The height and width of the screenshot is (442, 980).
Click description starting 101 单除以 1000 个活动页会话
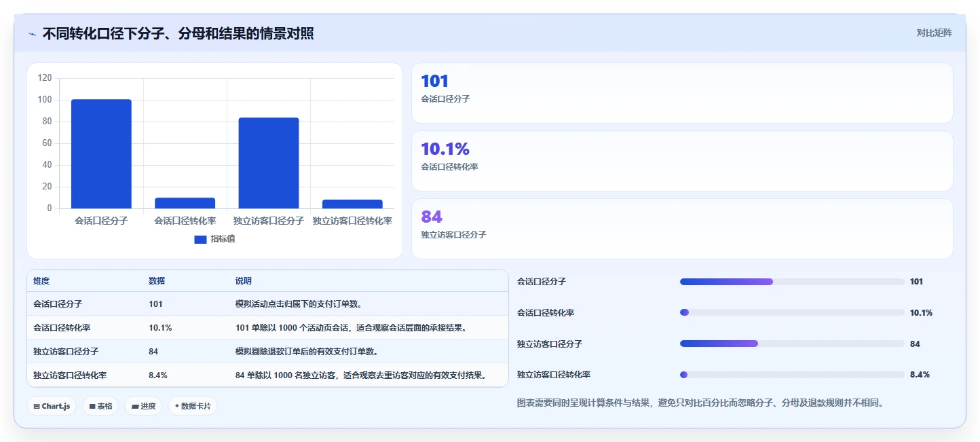353,328
